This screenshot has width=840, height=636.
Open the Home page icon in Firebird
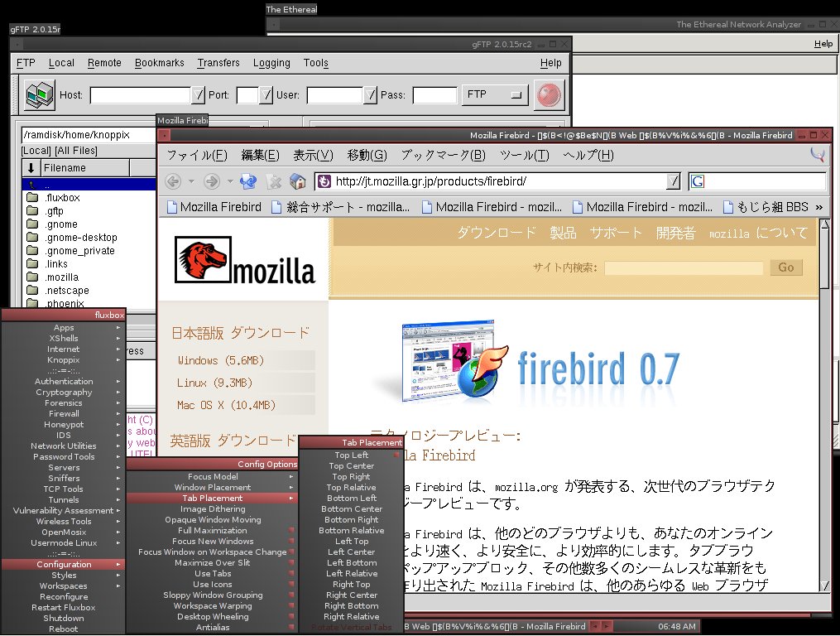point(298,181)
